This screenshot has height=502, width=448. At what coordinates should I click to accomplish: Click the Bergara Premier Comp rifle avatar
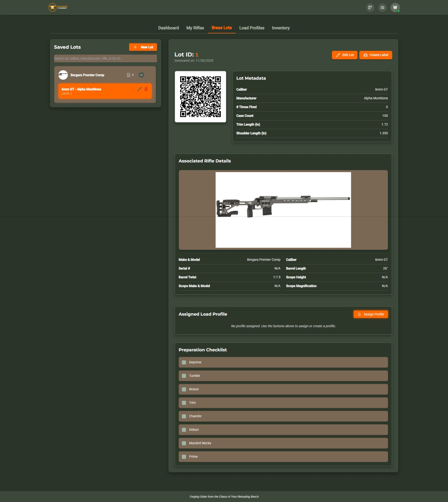tap(63, 75)
